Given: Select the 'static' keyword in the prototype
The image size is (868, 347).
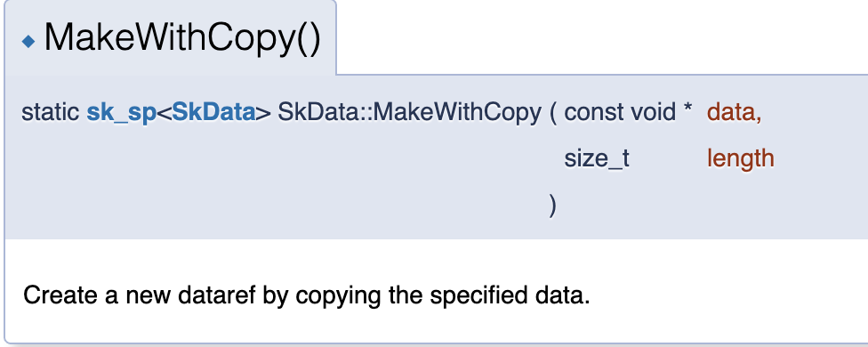Looking at the screenshot, I should [51, 113].
